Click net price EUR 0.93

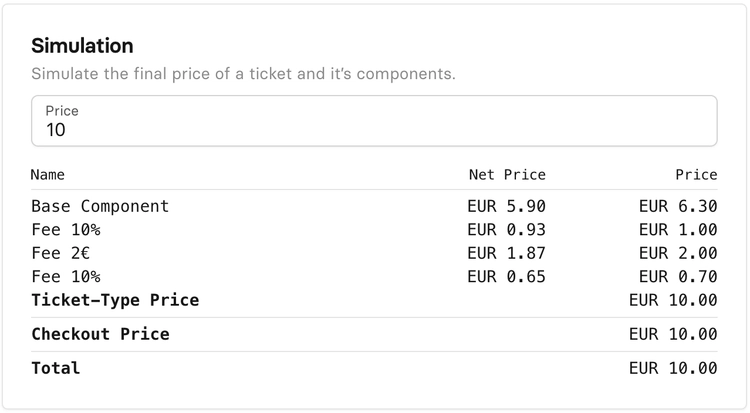(x=507, y=230)
